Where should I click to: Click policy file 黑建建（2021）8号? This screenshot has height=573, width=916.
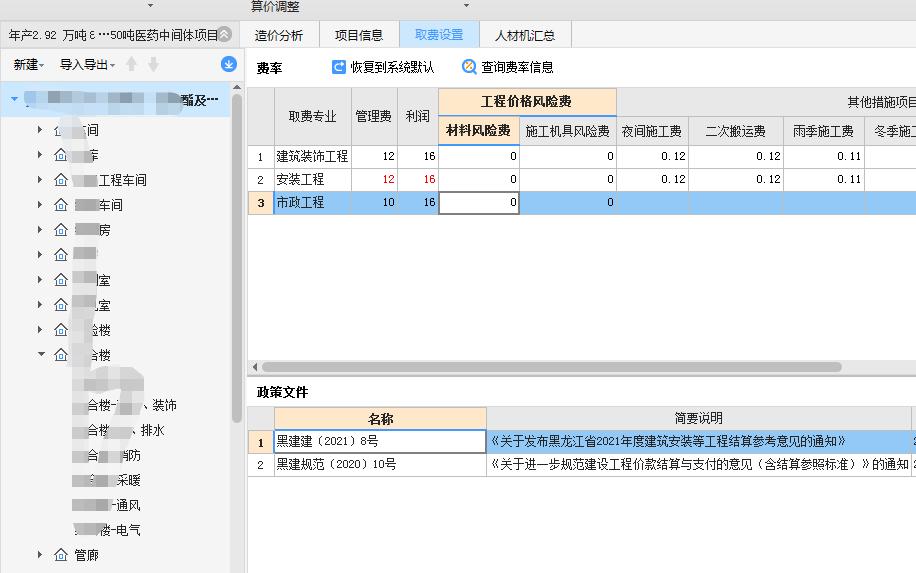(380, 442)
